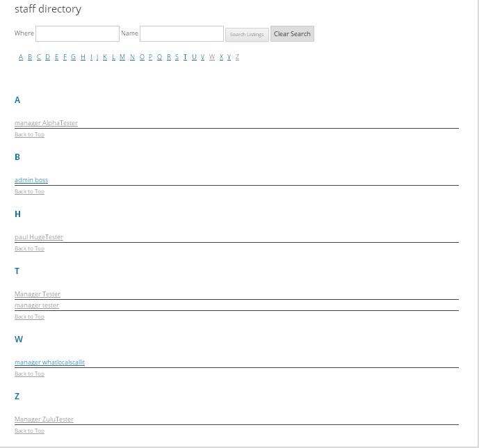Select letter H in the alphabet index
Screen dimensions: 479x448
click(83, 57)
